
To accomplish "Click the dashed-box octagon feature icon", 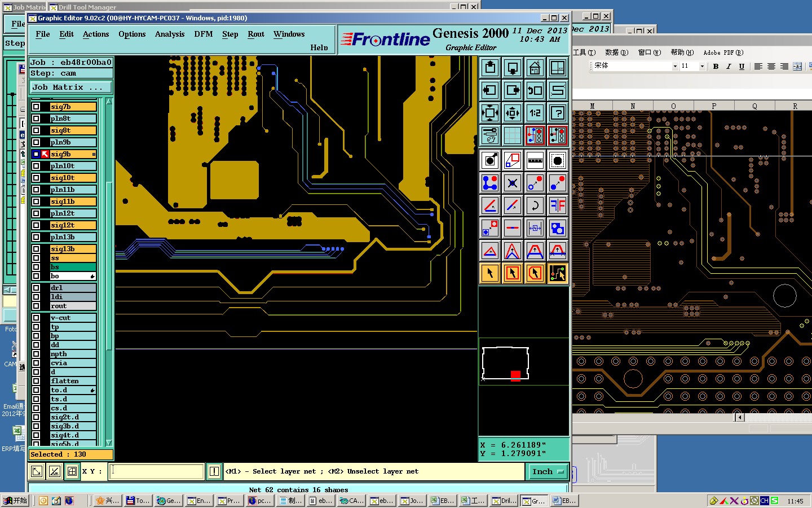I will 558,160.
